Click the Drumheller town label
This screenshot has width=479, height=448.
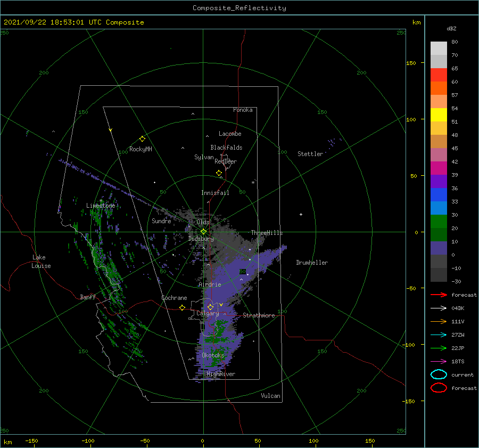312,263
